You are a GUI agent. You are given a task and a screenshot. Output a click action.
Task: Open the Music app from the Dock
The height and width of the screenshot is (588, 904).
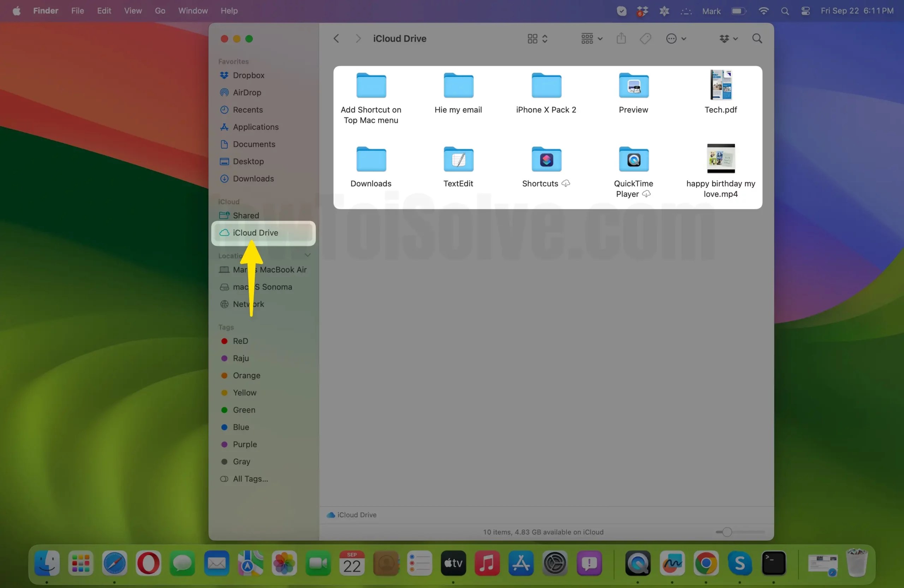pyautogui.click(x=487, y=564)
